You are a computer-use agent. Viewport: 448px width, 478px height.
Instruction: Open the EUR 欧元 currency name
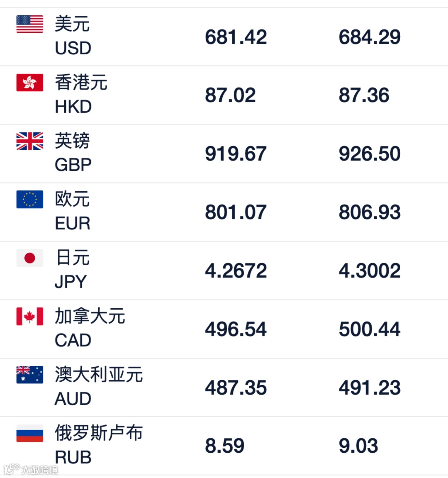pos(72,200)
